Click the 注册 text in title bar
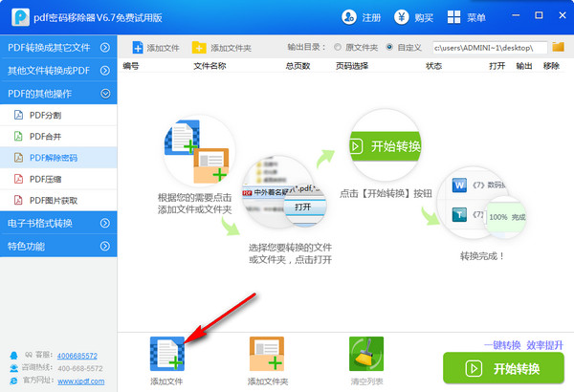574x392 pixels. point(371,17)
